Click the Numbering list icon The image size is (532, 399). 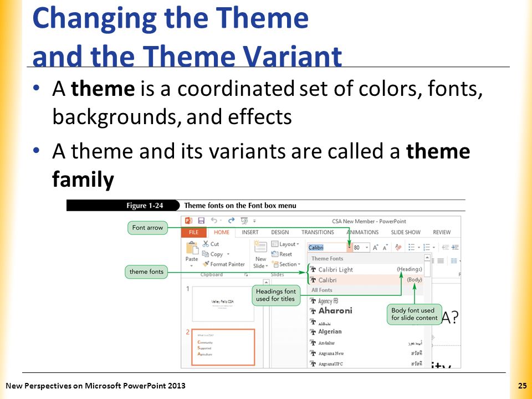(x=427, y=247)
